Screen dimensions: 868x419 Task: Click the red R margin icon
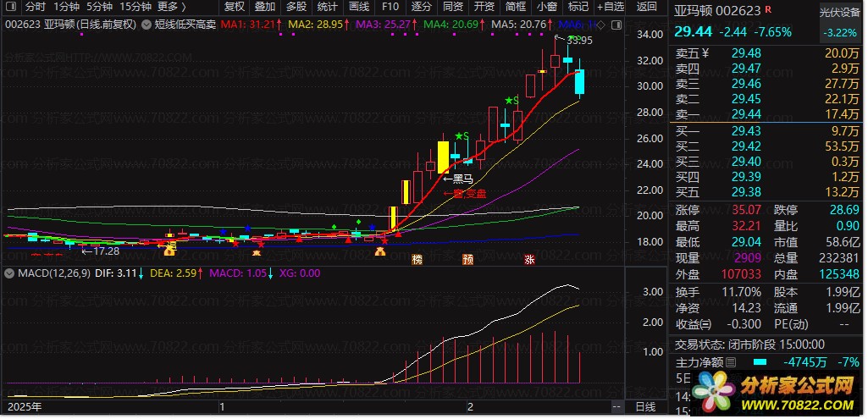[767, 8]
